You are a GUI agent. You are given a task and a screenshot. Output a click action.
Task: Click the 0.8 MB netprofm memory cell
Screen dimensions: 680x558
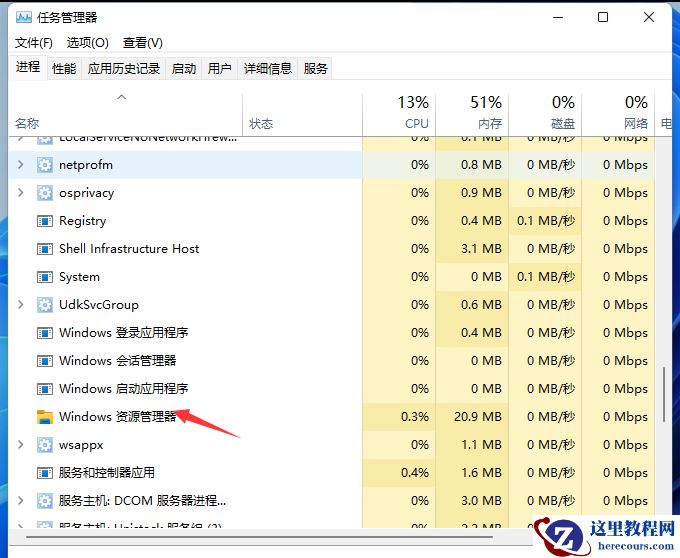tap(472, 165)
